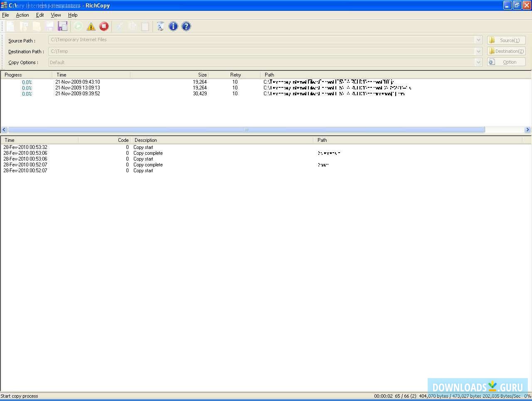Click Copy start in the 00:52:07 log row
The image size is (532, 401).
(143, 171)
